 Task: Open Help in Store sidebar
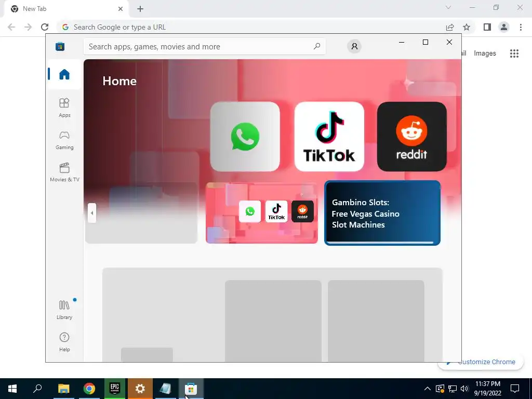pos(64,342)
